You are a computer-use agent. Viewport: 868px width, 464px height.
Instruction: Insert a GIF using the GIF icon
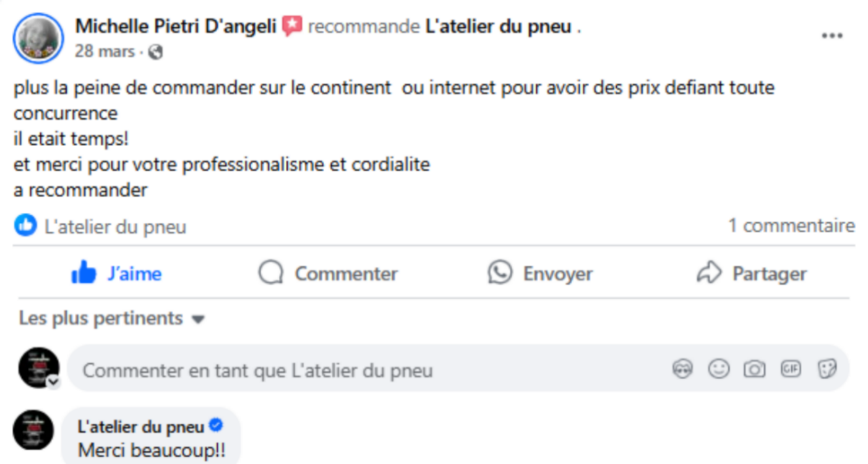point(791,369)
